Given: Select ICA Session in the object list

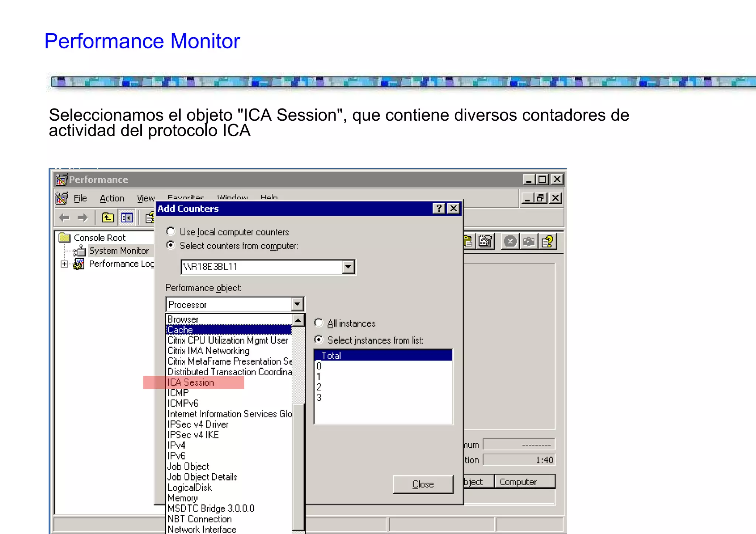Looking at the screenshot, I should click(229, 382).
